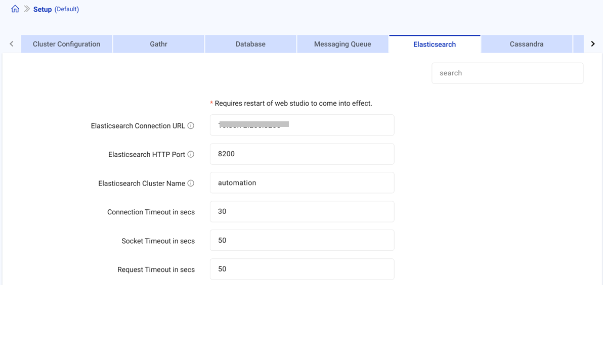Open the Messaging Queue tab

coord(342,44)
